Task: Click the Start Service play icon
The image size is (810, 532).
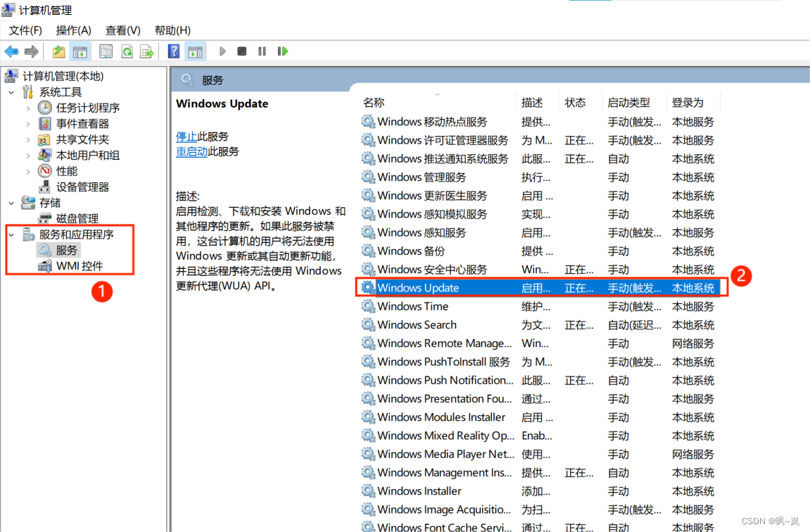Action: click(222, 51)
